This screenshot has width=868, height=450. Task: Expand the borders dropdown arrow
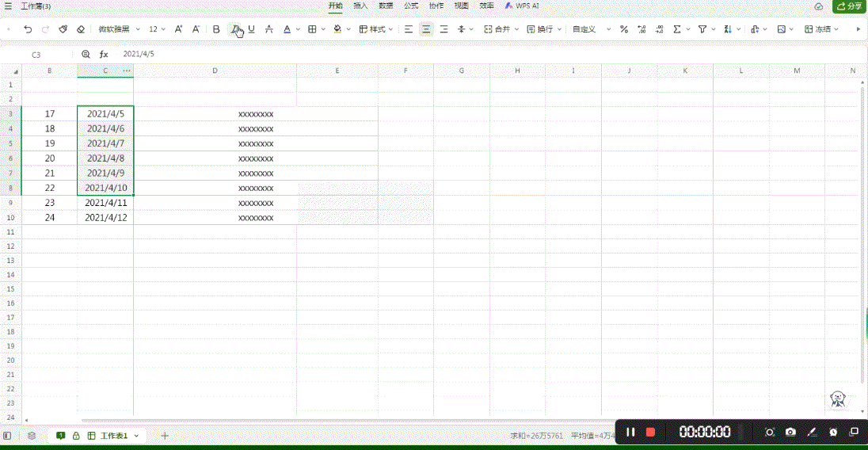click(323, 29)
